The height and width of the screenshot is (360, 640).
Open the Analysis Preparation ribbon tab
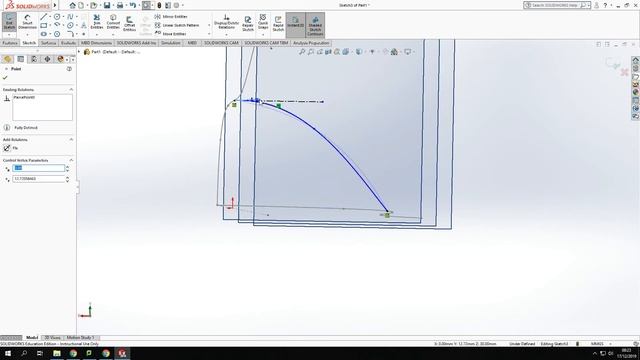pos(311,43)
